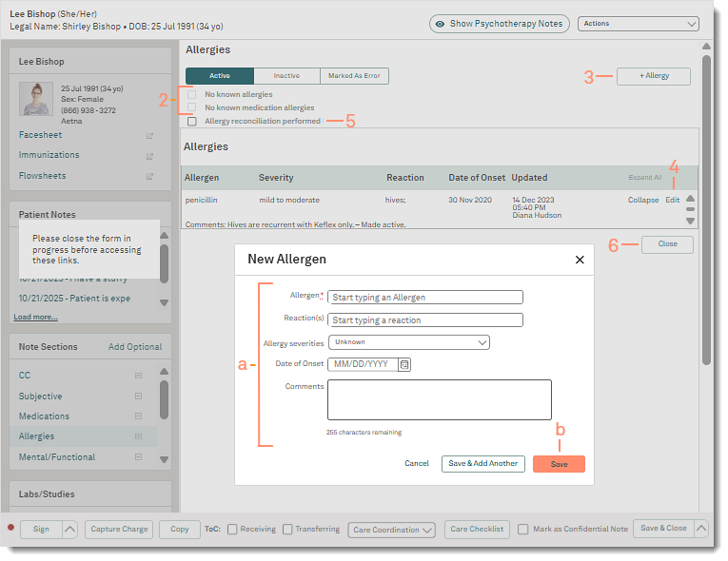Click into the Allergen search field

tap(425, 298)
